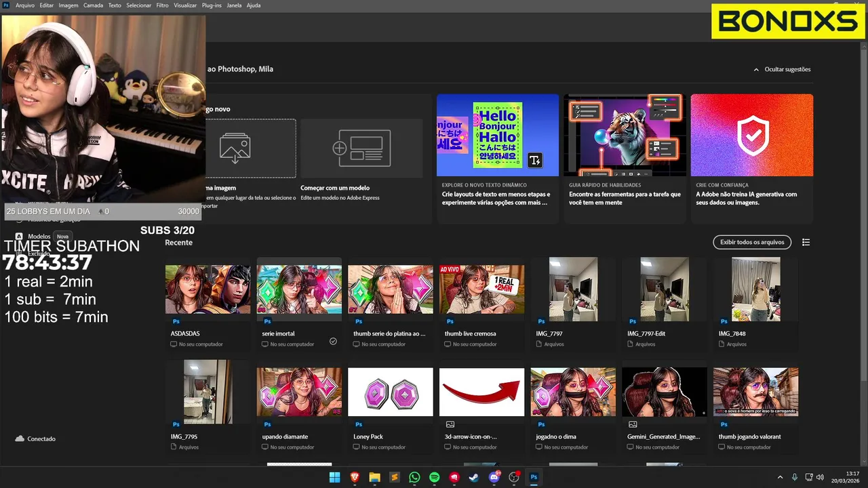Open the thumb live cremosa thumbnail
The width and height of the screenshot is (868, 488).
click(481, 289)
